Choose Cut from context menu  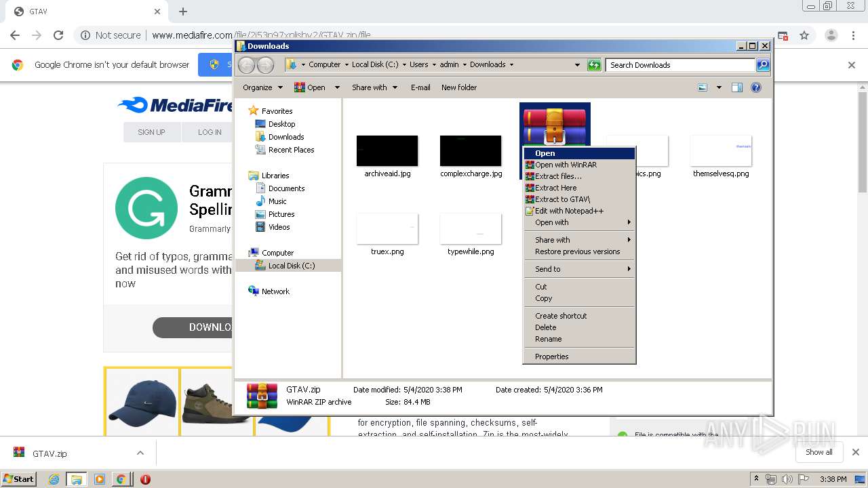pyautogui.click(x=579, y=287)
